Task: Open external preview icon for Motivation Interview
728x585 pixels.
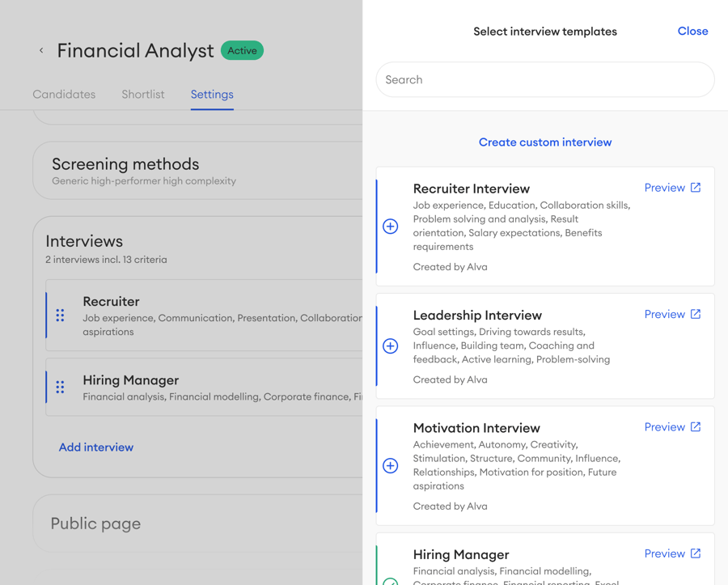Action: point(696,427)
